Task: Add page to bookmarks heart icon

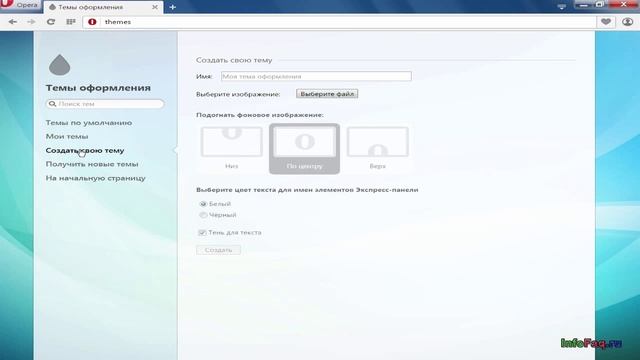Action: coord(606,22)
